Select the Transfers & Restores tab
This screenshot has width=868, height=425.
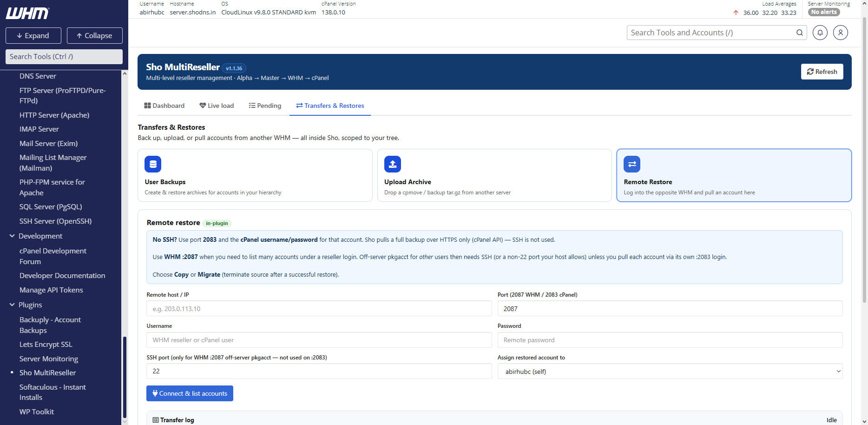click(x=330, y=106)
